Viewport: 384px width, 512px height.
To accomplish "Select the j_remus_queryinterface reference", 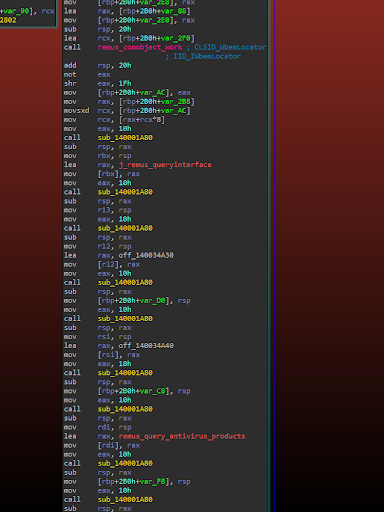I will tap(165, 165).
